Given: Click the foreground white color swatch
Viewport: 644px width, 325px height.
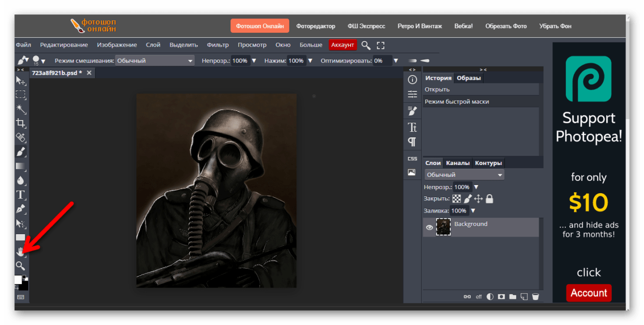Looking at the screenshot, I should tap(18, 280).
